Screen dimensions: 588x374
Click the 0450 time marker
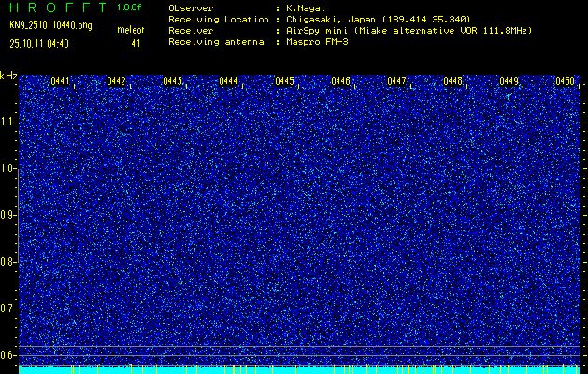[x=565, y=81]
